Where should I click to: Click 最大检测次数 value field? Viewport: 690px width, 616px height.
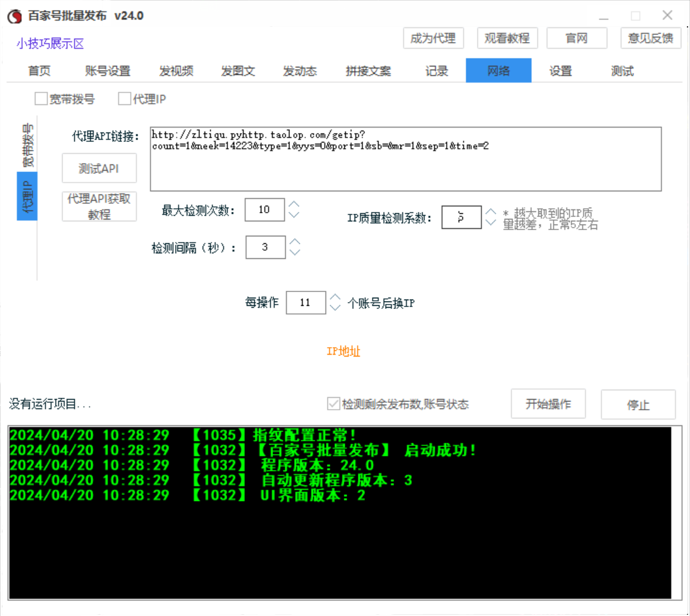pyautogui.click(x=264, y=210)
